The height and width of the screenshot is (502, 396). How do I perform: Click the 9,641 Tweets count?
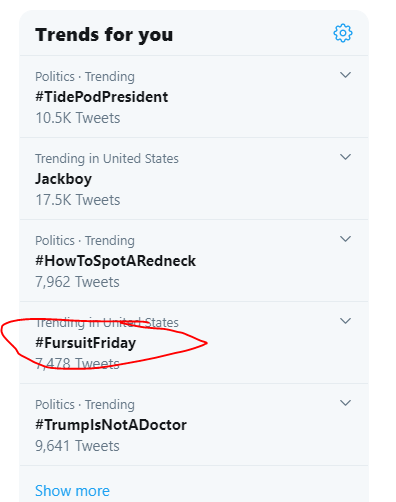[x=77, y=446]
